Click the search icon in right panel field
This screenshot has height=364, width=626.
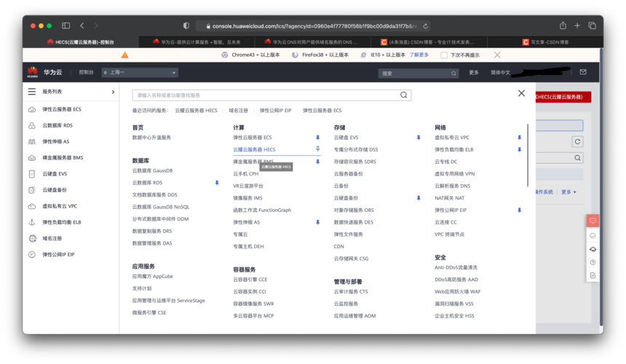tap(577, 158)
